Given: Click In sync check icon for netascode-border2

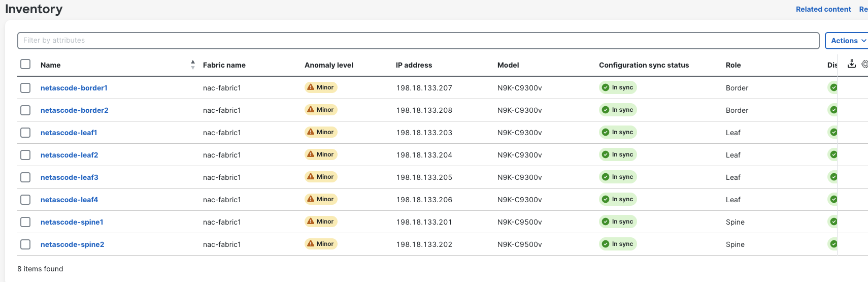Looking at the screenshot, I should point(606,110).
